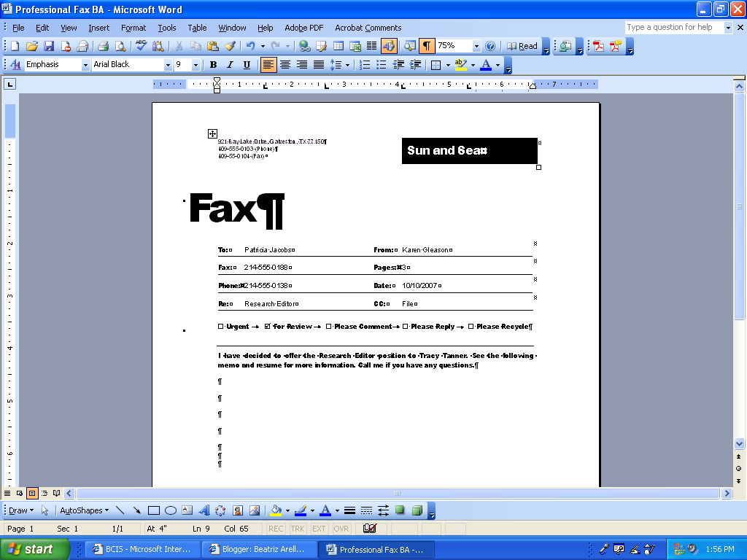The height and width of the screenshot is (560, 747).
Task: Switch to Print Layout view
Action: point(32,494)
